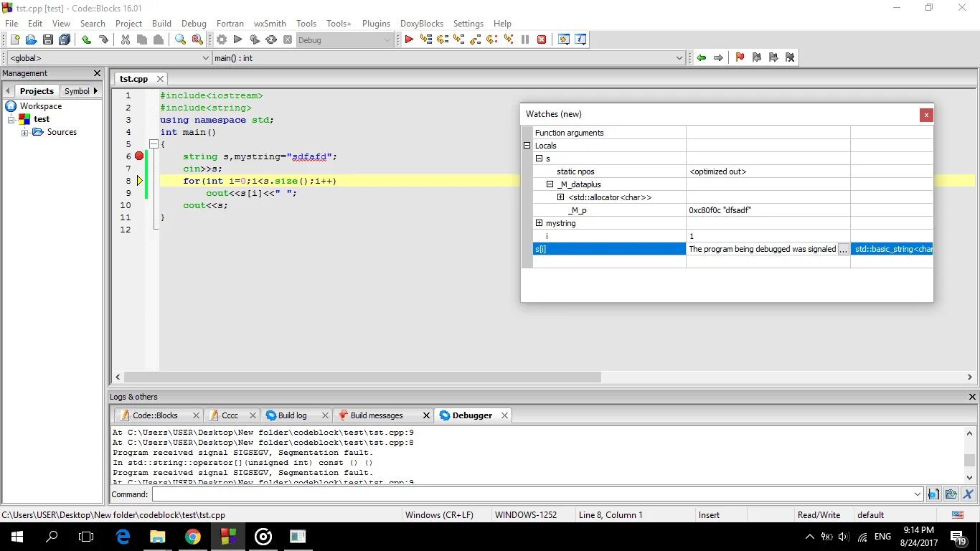
Task: Expand the Sources folder
Action: [25, 133]
